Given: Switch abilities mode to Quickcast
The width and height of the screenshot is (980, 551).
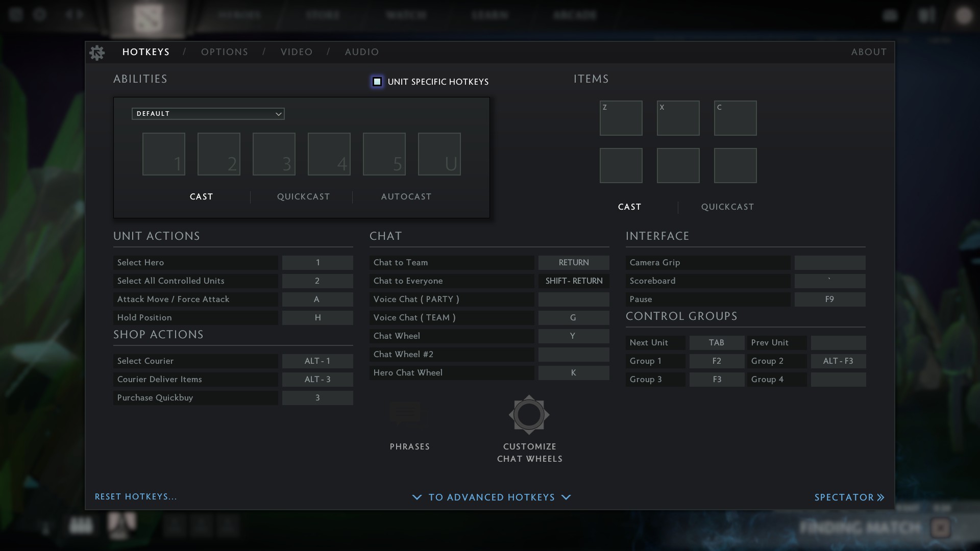Looking at the screenshot, I should tap(303, 197).
